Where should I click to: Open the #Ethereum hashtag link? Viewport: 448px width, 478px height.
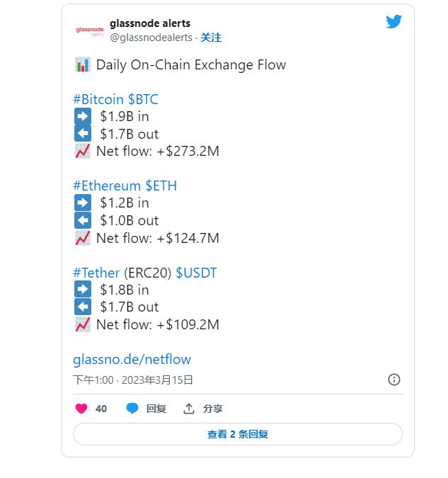[x=107, y=186]
